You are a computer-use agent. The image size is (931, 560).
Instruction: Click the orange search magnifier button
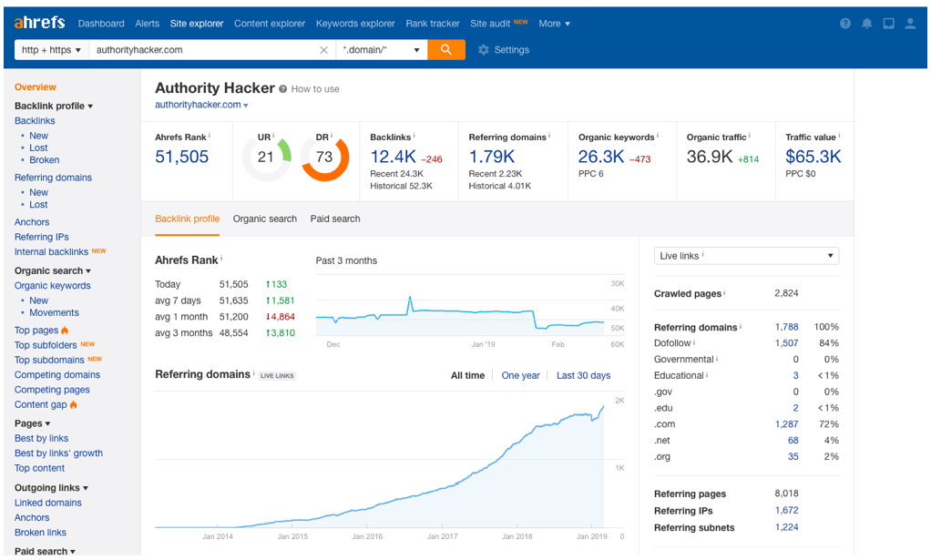[445, 50]
